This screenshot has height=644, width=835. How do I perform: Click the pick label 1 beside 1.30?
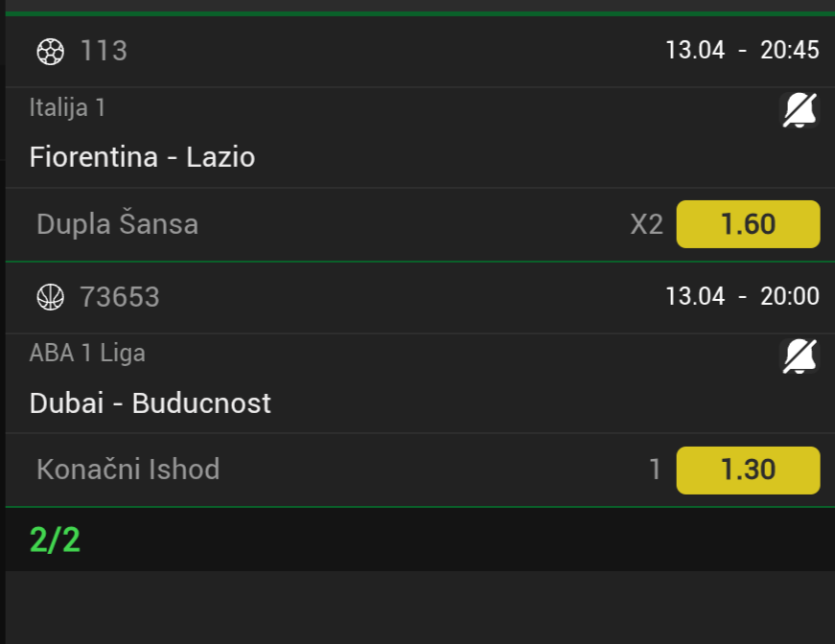point(655,470)
